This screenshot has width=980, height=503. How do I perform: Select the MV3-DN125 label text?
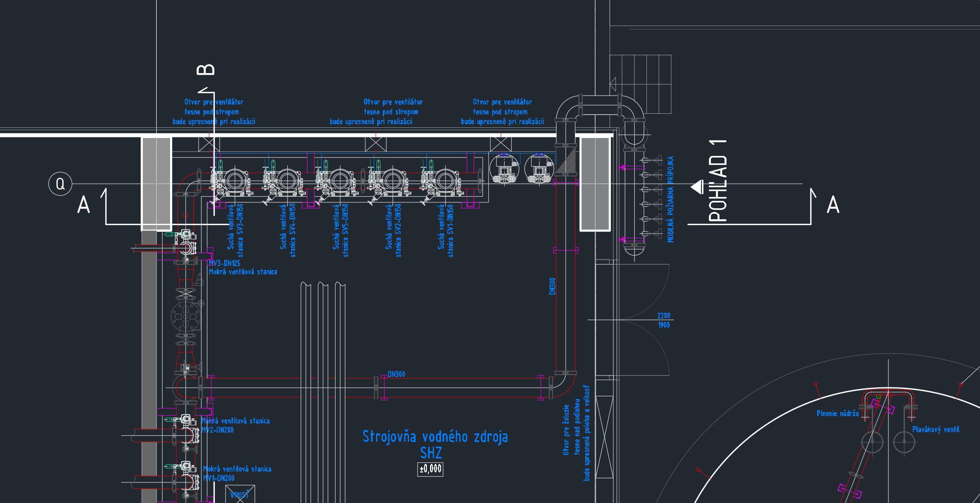tap(225, 263)
